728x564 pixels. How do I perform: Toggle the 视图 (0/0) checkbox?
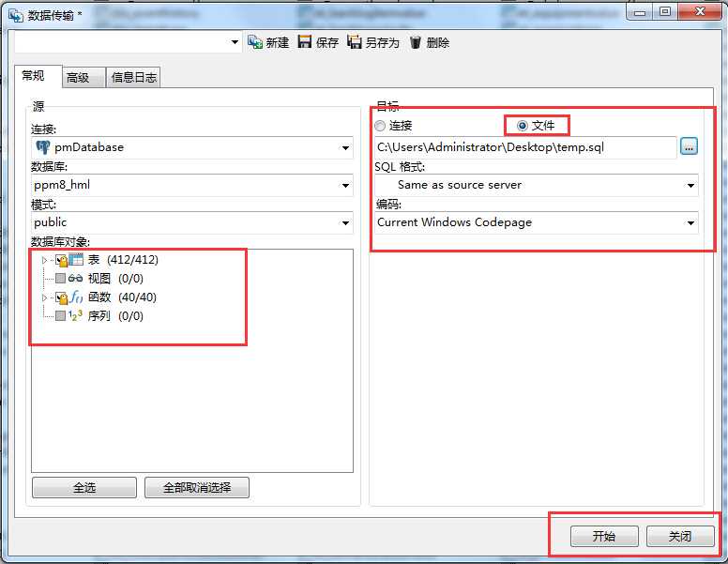tap(60, 279)
